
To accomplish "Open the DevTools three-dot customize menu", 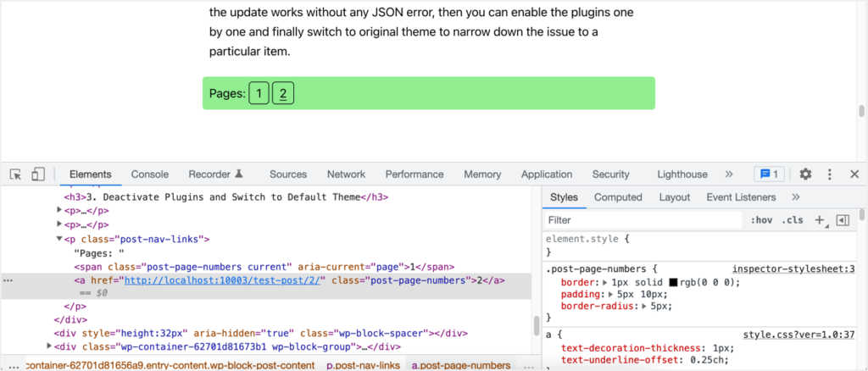I will (830, 174).
